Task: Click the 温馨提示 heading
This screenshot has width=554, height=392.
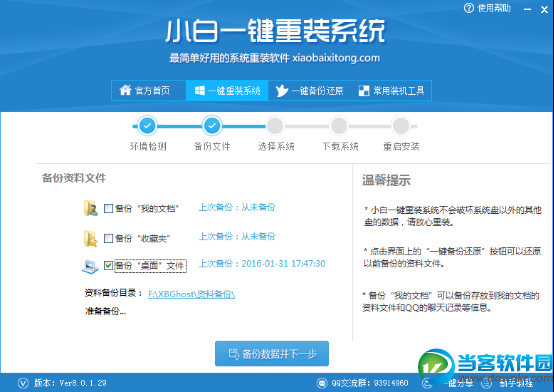Action: point(386,180)
